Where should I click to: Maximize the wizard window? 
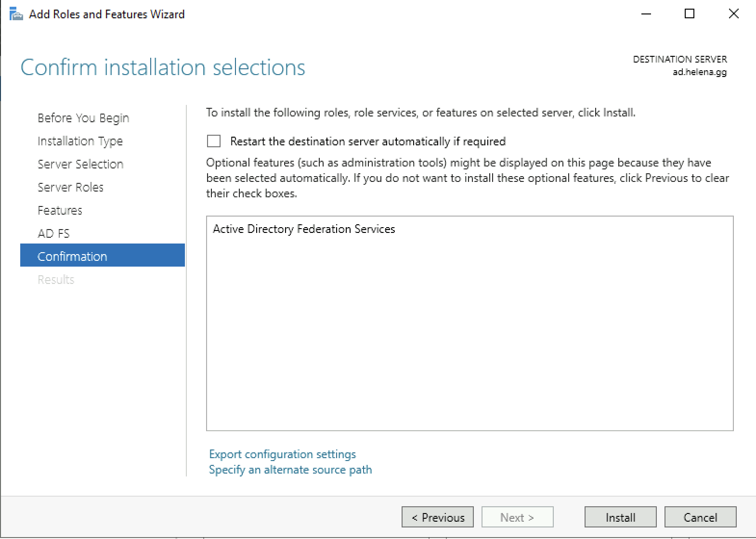pyautogui.click(x=690, y=14)
